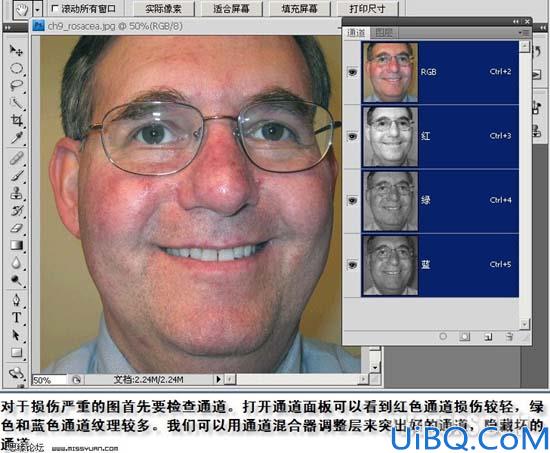Select the Type tool
The height and width of the screenshot is (453, 550).
[16, 318]
